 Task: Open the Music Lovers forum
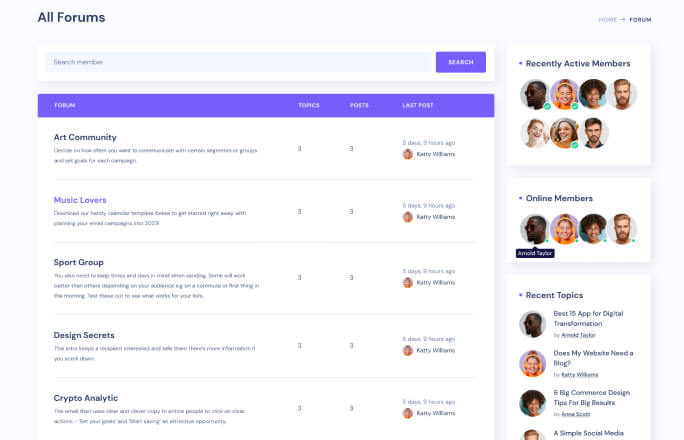[x=80, y=200]
